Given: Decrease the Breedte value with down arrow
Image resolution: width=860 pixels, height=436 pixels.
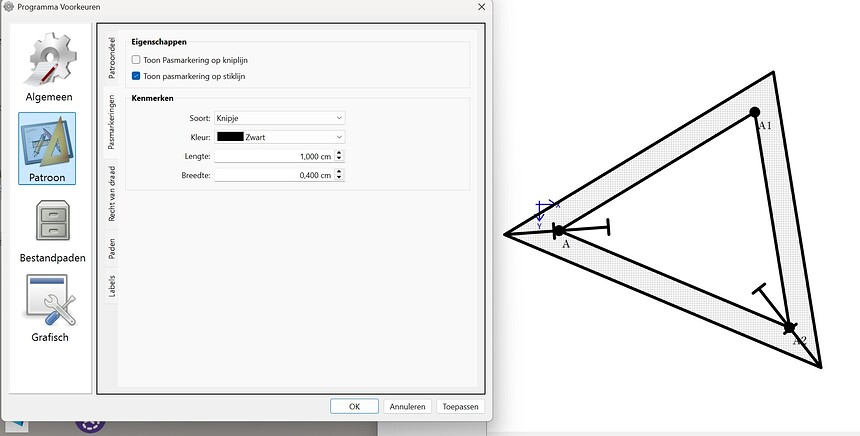Looking at the screenshot, I should click(340, 178).
